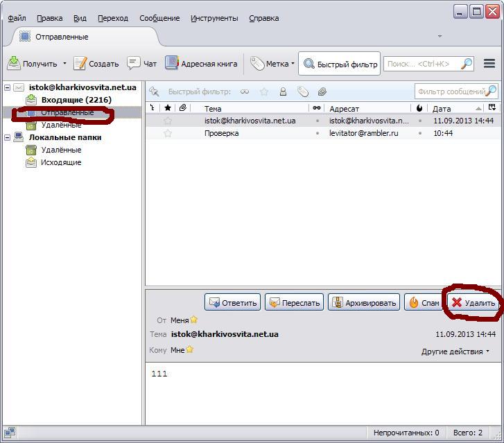Screen dimensions: 504x443
Task: Sort by the spam flame column header
Action: pos(419,108)
